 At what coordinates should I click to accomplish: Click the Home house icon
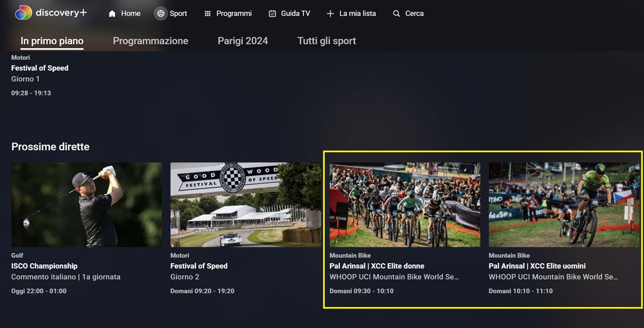tap(112, 13)
